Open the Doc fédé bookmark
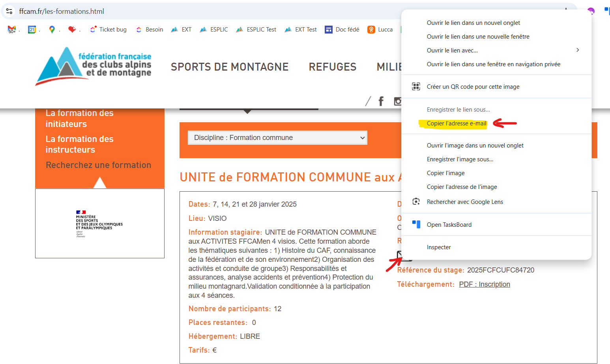This screenshot has width=610, height=364. coord(342,29)
